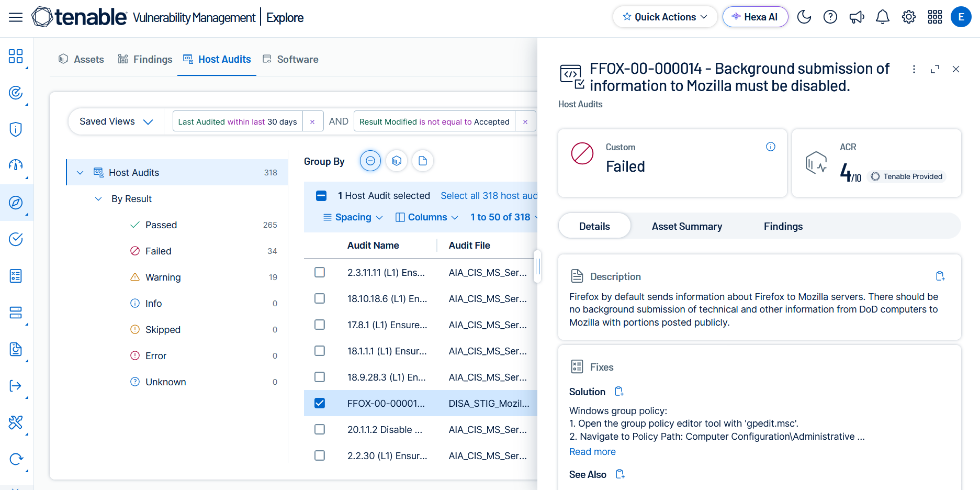Remove the Result Modified filter
Image resolution: width=980 pixels, height=490 pixels.
pyautogui.click(x=525, y=121)
